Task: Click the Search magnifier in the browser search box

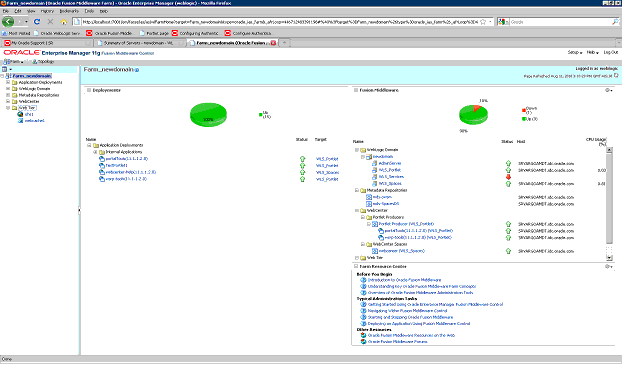Action: [615, 22]
